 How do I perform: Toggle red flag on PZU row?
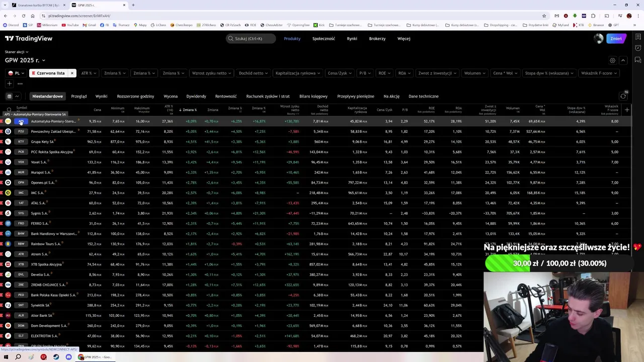(x=2, y=131)
